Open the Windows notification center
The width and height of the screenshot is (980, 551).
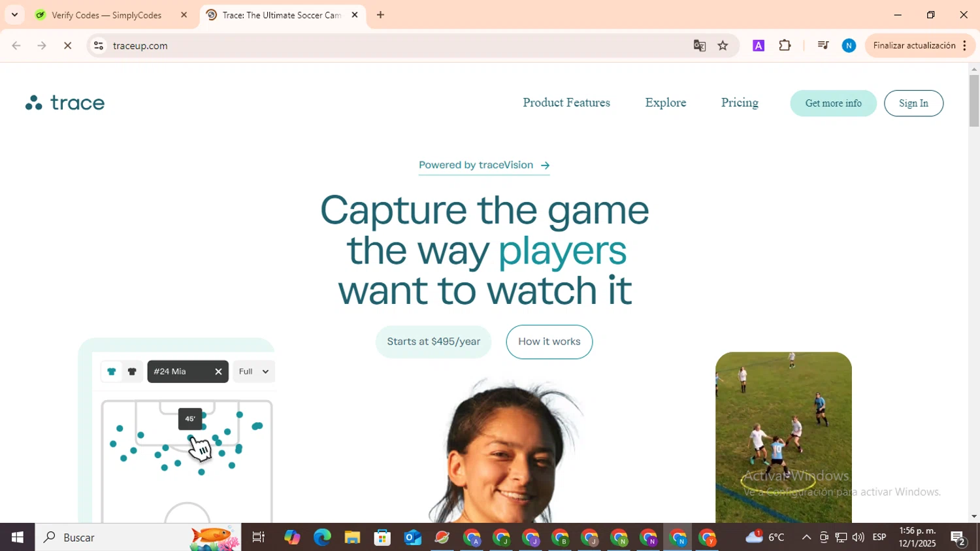[x=958, y=537]
